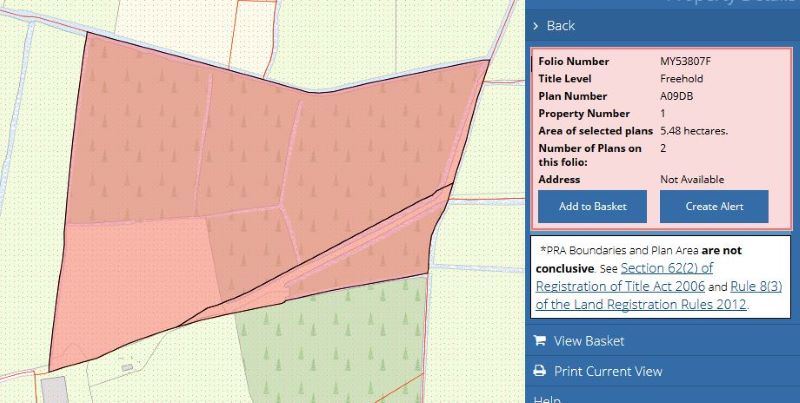Click the shopping cart icon beside View Basket
Screen dimensions: 800x403
pyautogui.click(x=539, y=341)
